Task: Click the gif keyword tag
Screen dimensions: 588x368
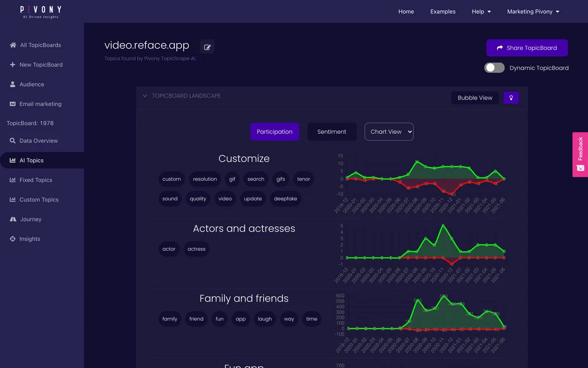Action: click(x=232, y=179)
